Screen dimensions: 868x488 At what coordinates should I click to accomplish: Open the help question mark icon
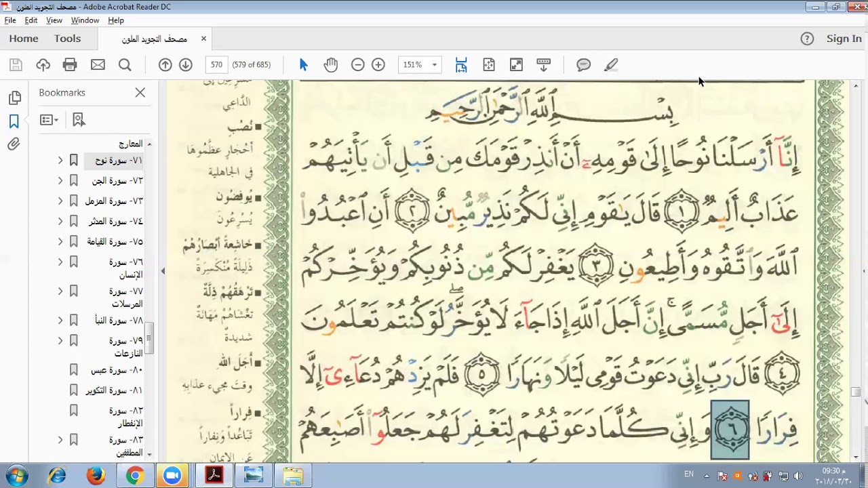pos(807,39)
